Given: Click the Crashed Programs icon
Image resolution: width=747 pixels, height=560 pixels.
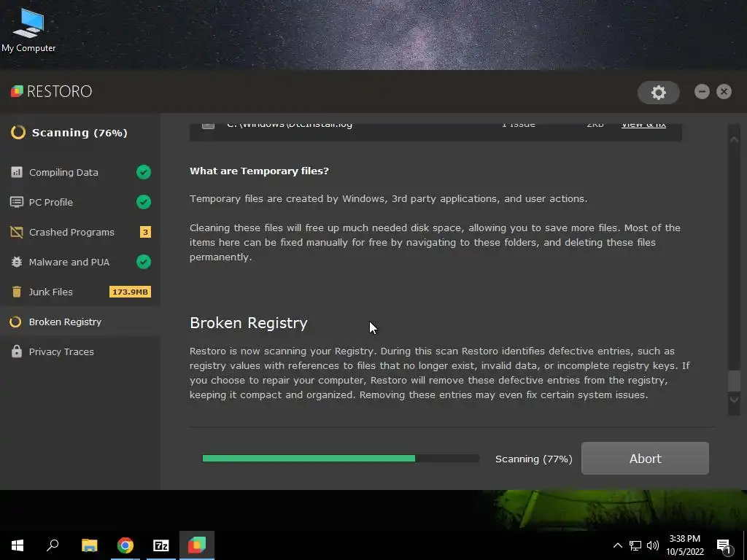Looking at the screenshot, I should pyautogui.click(x=17, y=232).
